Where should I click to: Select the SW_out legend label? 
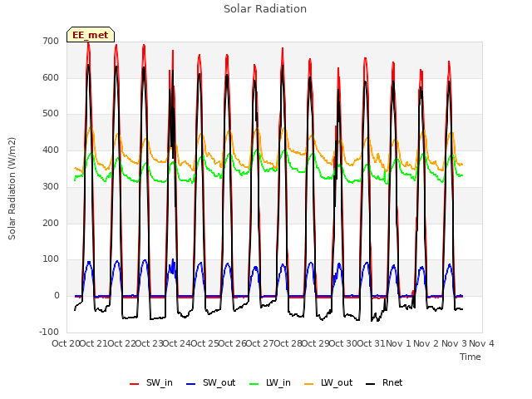219,382
